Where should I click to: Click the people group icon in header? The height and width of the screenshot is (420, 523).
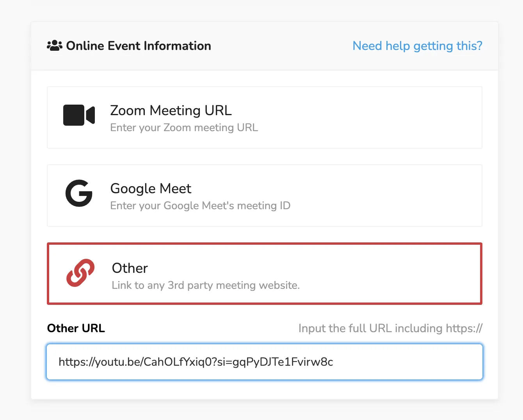[x=55, y=46]
